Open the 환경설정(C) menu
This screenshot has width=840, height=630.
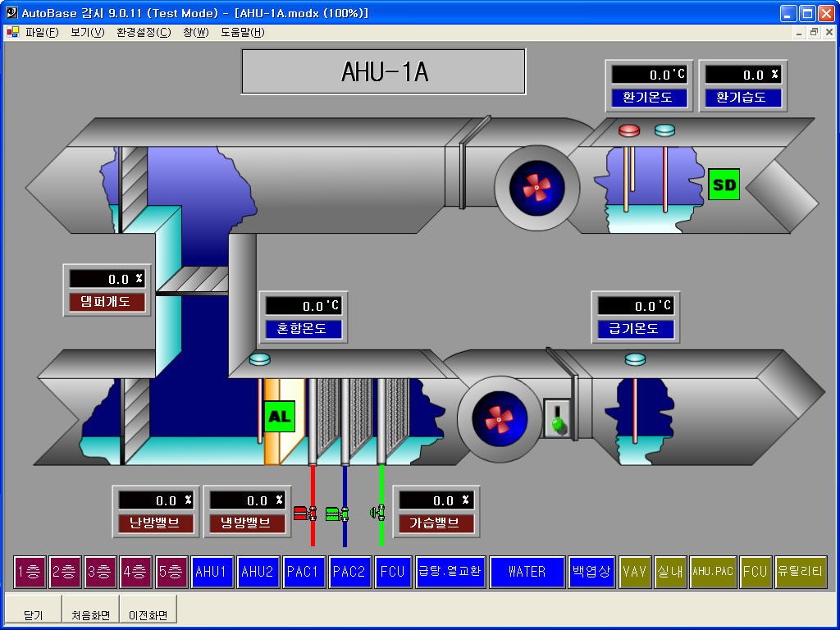pos(144,33)
